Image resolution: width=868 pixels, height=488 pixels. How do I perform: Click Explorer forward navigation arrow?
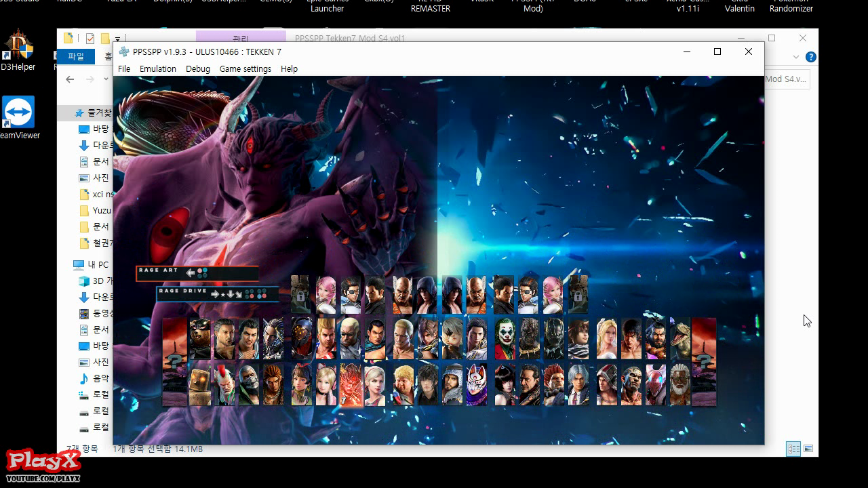click(x=90, y=79)
